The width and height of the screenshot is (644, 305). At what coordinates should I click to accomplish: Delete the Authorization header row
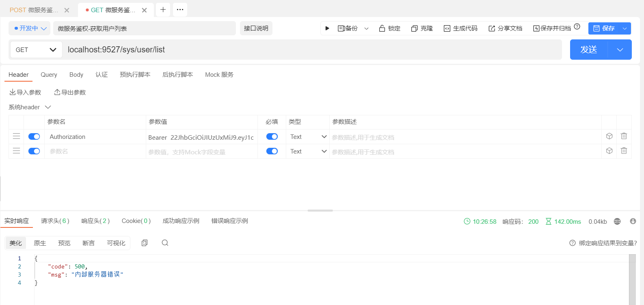click(x=624, y=136)
